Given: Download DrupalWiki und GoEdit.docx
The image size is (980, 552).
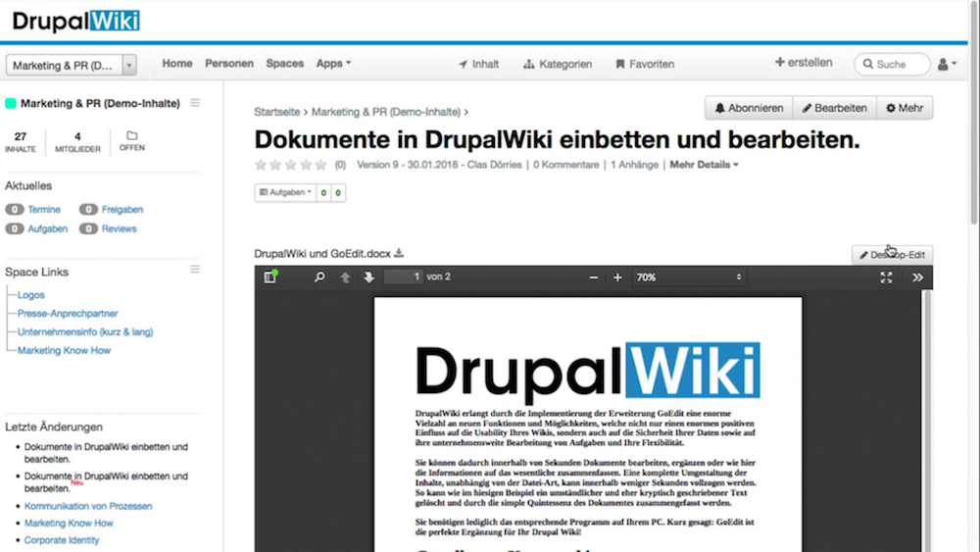Looking at the screenshot, I should tap(399, 253).
